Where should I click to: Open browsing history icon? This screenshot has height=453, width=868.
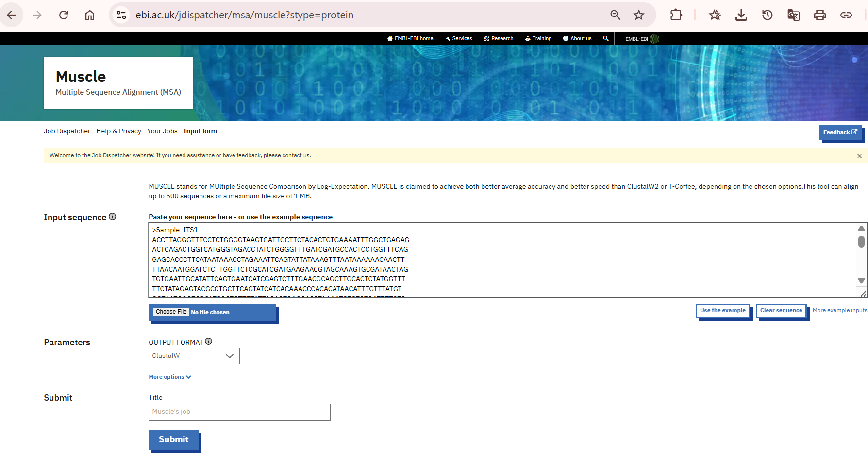coord(767,15)
